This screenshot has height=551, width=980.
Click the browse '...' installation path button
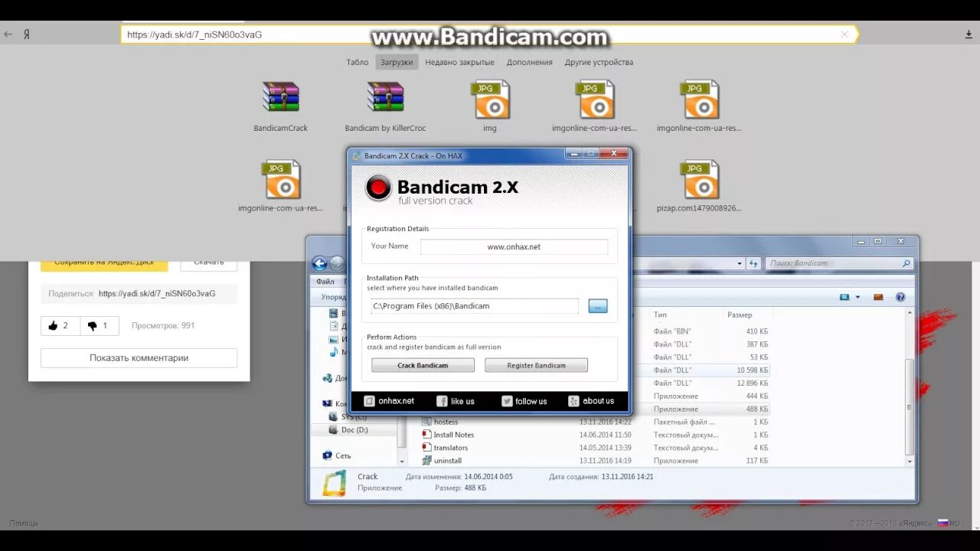tap(598, 306)
